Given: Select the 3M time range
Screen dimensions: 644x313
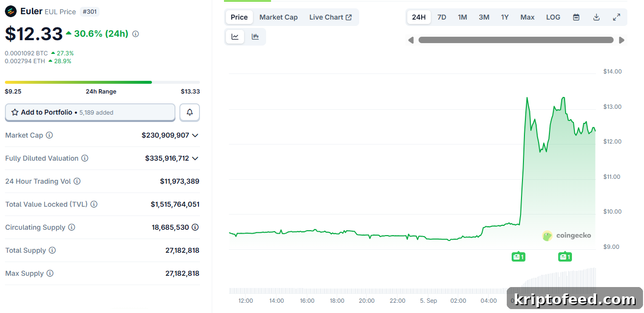Looking at the screenshot, I should 484,17.
